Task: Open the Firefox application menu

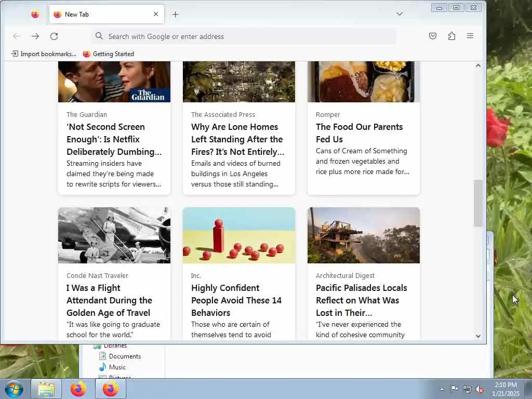Action: 470,36
